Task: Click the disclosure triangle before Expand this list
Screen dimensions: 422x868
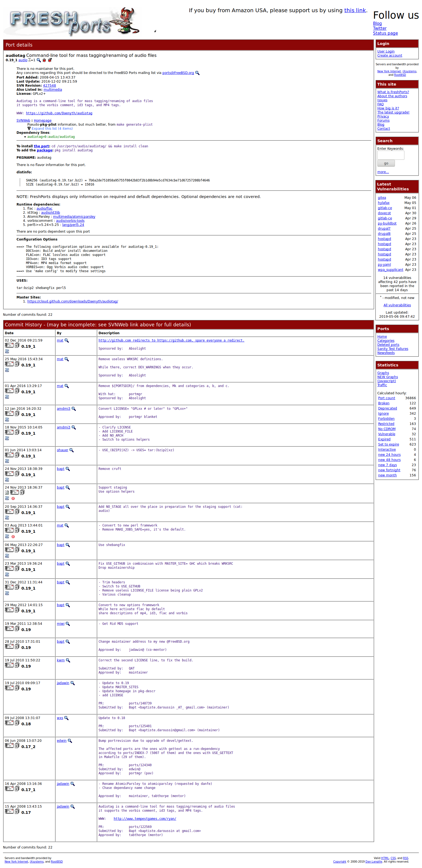Action: tap(29, 128)
